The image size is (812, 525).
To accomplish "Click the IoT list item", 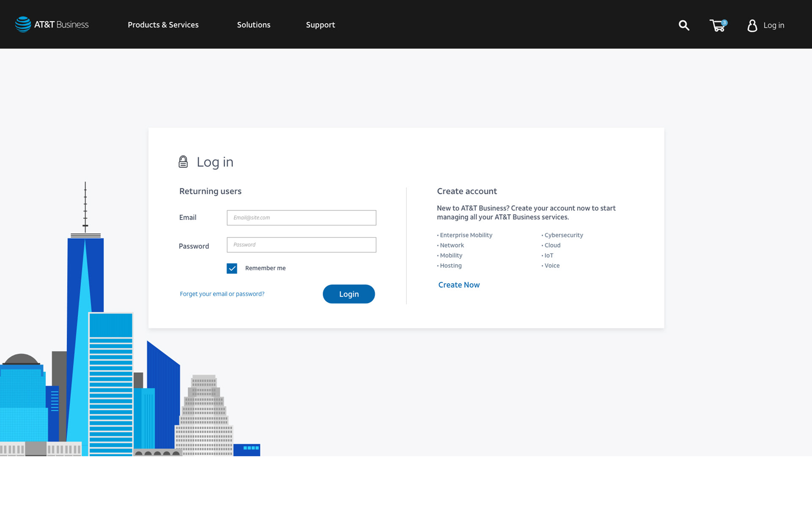I will [549, 255].
